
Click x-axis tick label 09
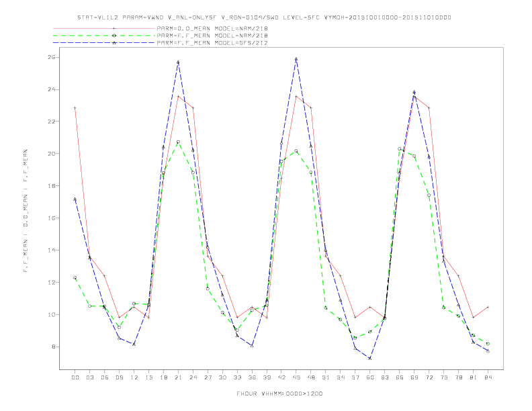[119, 377]
